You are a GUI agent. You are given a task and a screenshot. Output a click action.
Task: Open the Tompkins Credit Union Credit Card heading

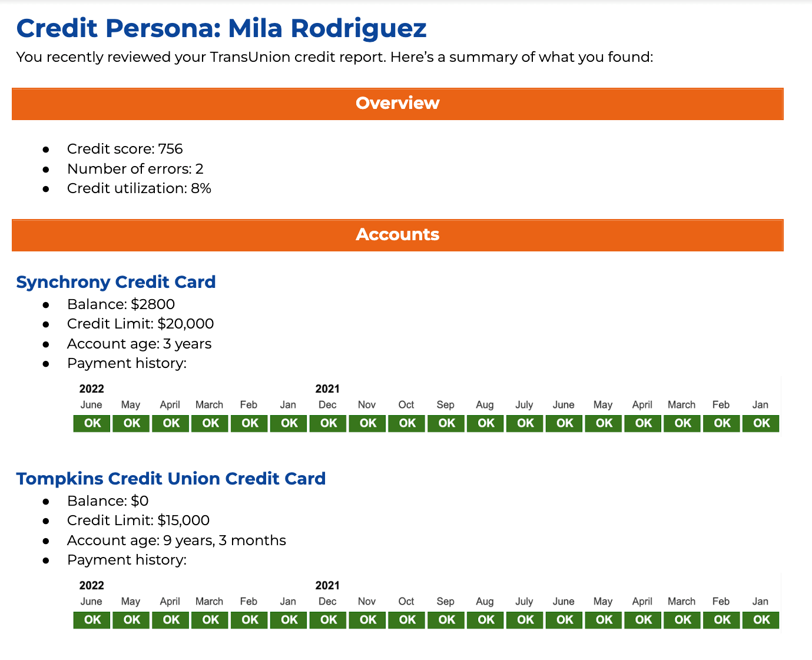point(171,479)
